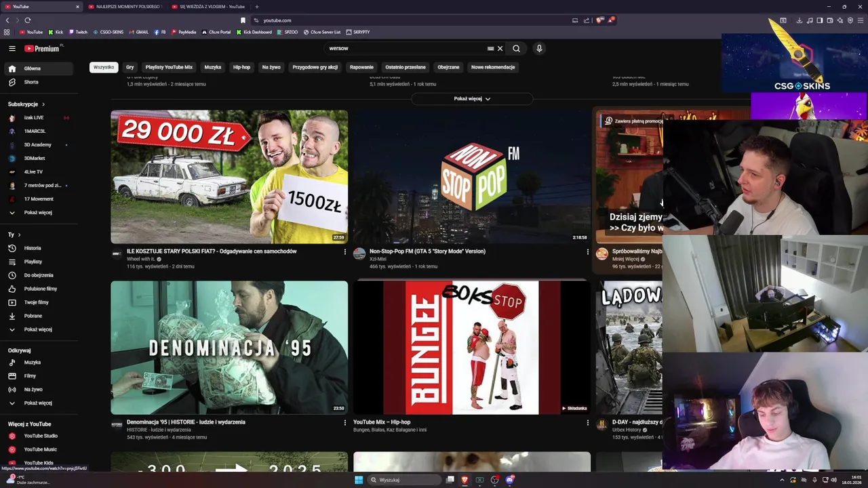Select the Hip-hop filter chip

(x=241, y=67)
